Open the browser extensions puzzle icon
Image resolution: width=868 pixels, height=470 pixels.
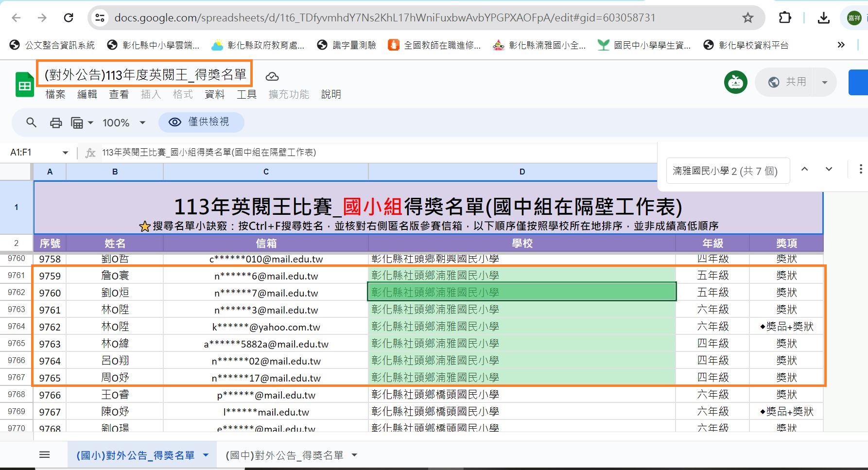pos(785,18)
